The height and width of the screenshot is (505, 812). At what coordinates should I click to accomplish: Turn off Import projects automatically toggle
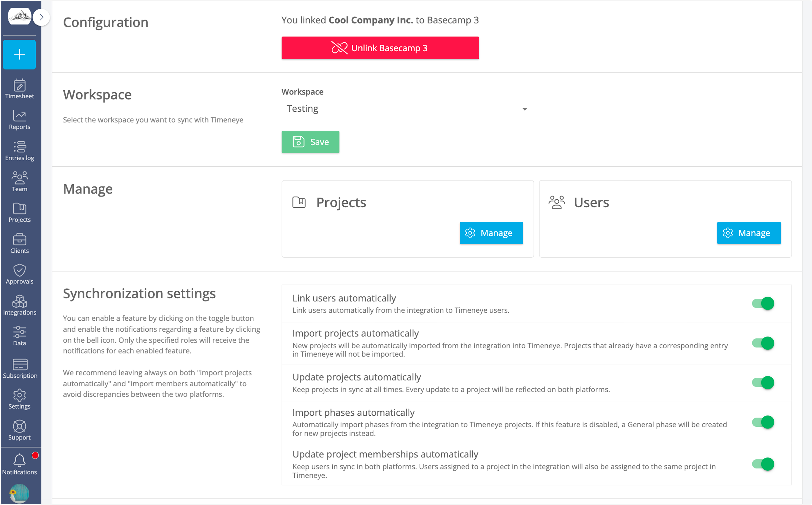coord(763,343)
